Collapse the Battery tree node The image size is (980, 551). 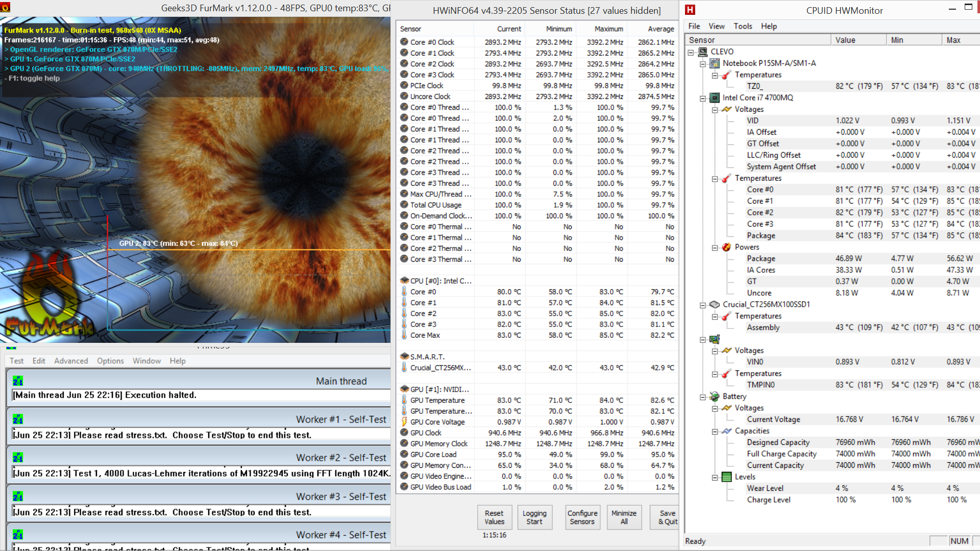coord(703,397)
